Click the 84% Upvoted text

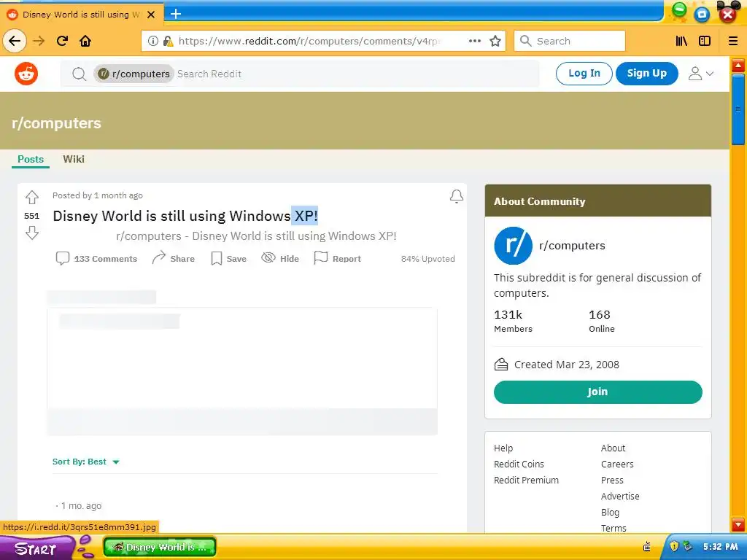click(427, 259)
